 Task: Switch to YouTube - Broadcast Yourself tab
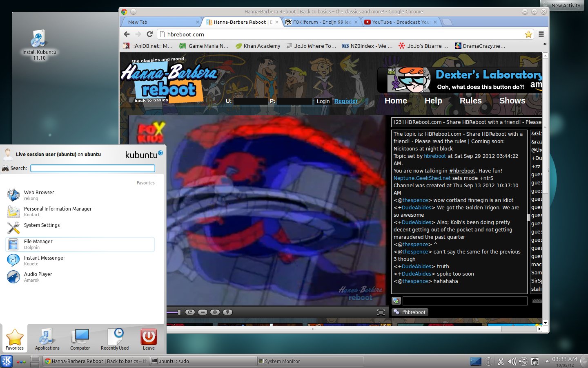pos(401,22)
